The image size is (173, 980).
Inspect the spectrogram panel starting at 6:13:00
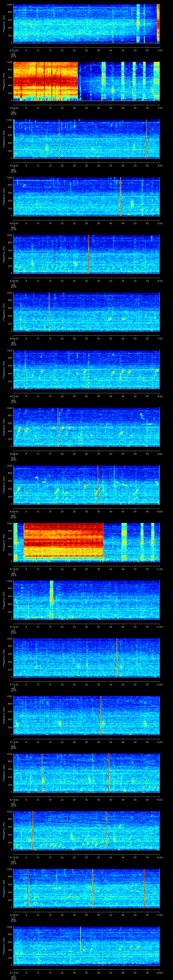tap(87, 716)
